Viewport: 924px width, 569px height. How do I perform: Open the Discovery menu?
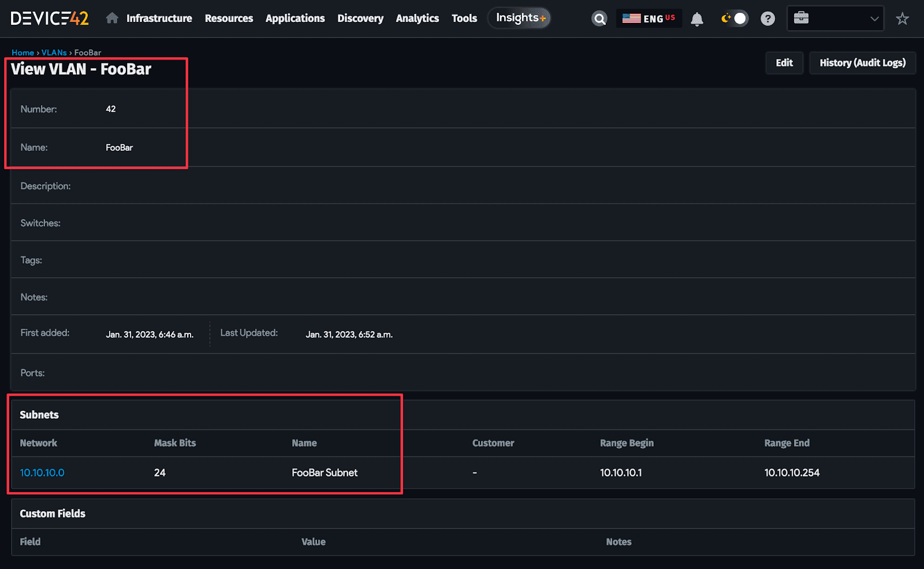coord(360,18)
